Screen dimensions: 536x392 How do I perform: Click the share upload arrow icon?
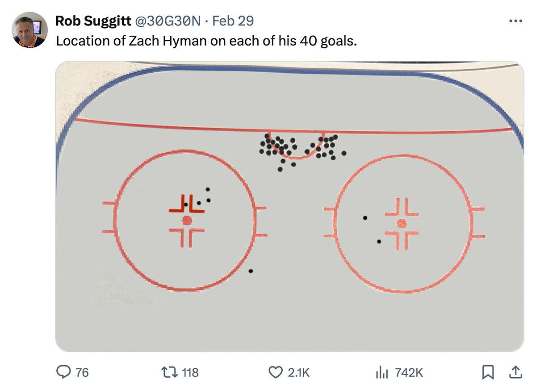[x=515, y=372]
